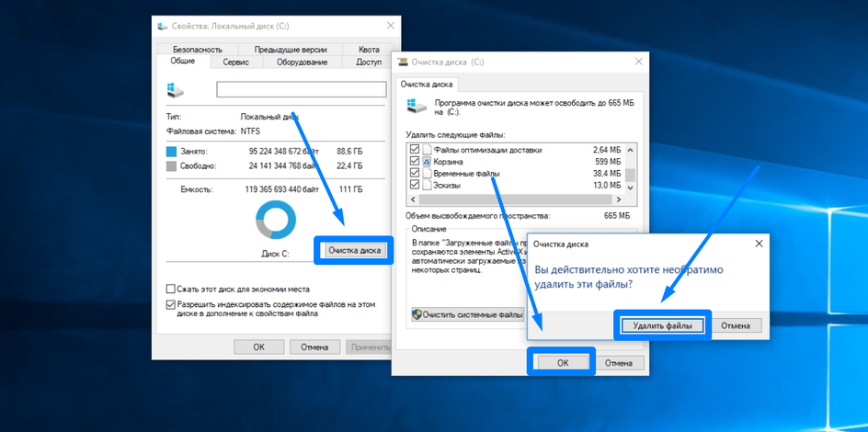Viewport: 868px width, 432px height.
Task: Uncheck the Корзина checkbox
Action: coord(415,162)
